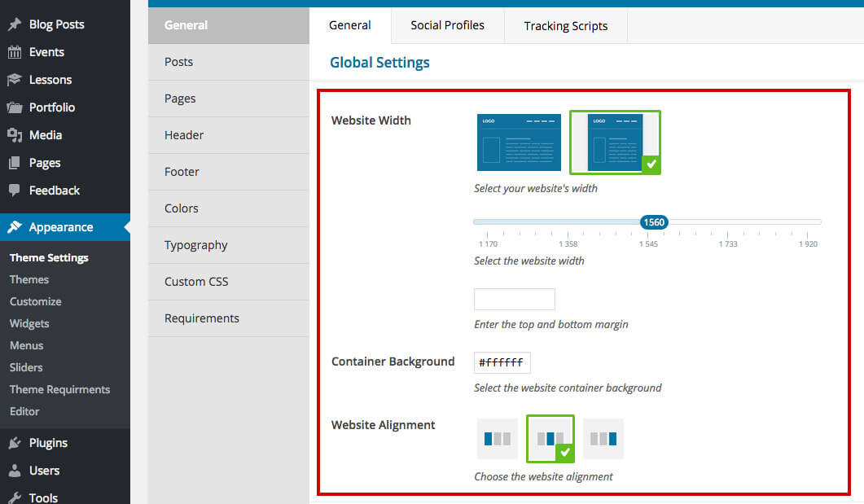Image resolution: width=864 pixels, height=504 pixels.
Task: Open Menus submenu item
Action: click(26, 345)
